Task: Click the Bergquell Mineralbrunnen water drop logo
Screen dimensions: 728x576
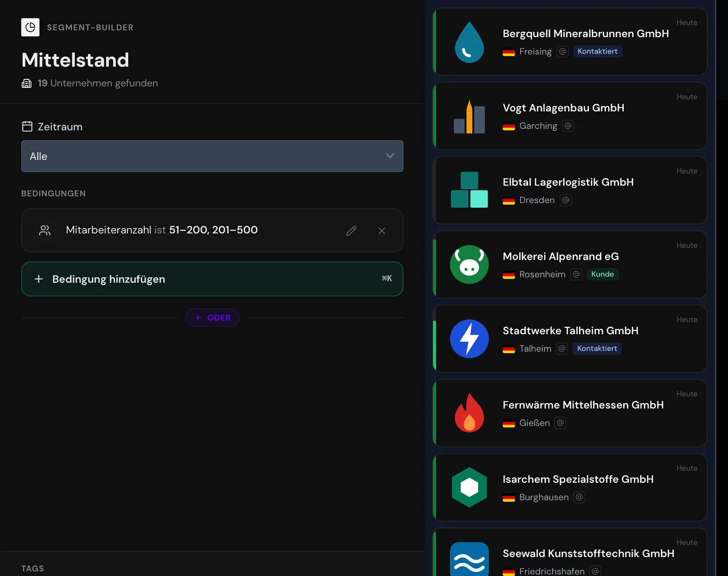Action: point(469,42)
